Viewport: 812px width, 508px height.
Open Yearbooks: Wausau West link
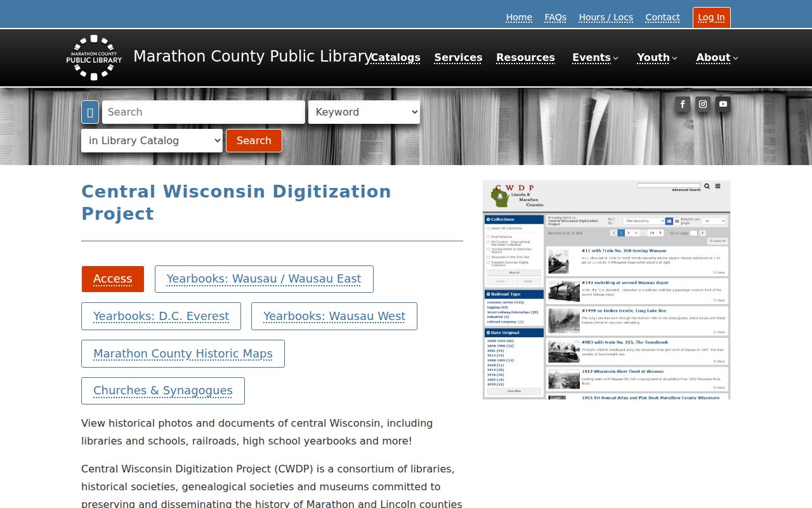334,316
